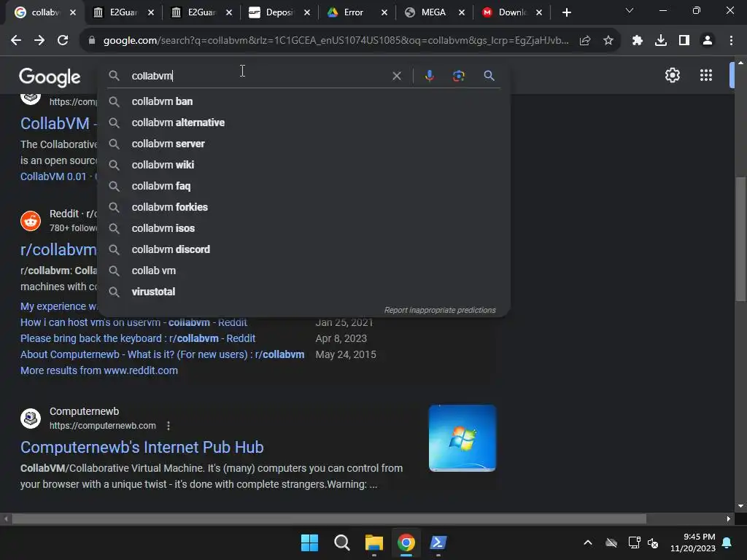747x560 pixels.
Task: Open the Chrome three-dot menu
Action: [x=731, y=41]
